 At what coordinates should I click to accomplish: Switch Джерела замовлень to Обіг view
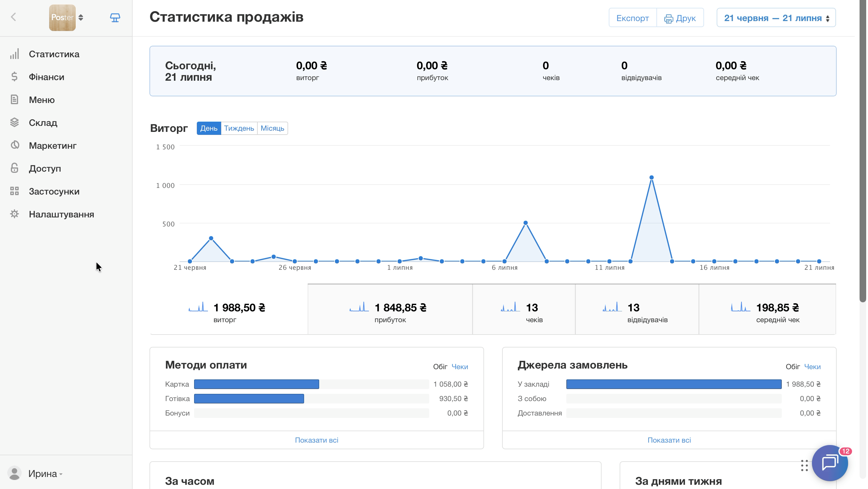(793, 366)
